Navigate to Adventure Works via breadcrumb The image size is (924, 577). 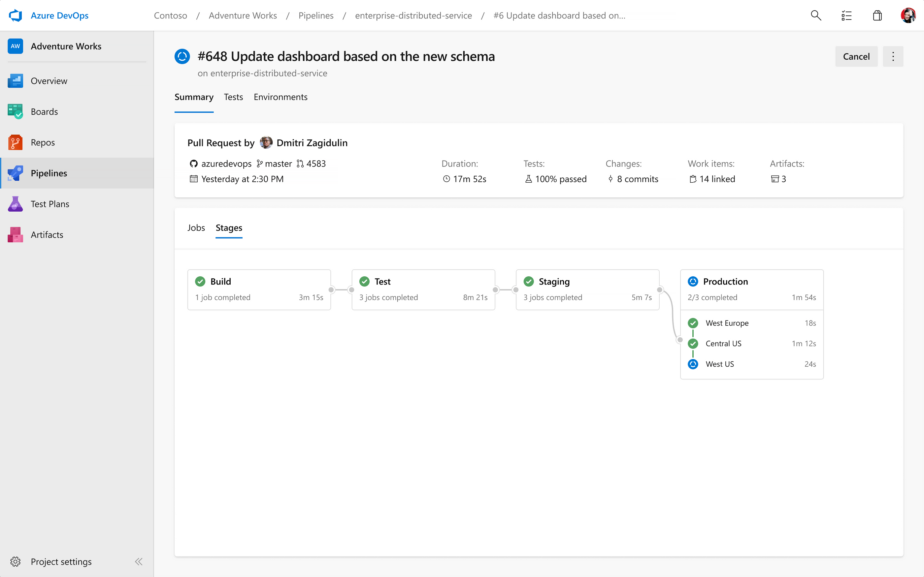coord(243,15)
